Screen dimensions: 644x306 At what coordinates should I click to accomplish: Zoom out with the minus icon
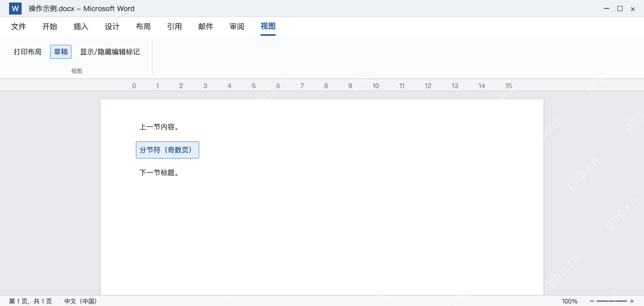click(x=592, y=301)
